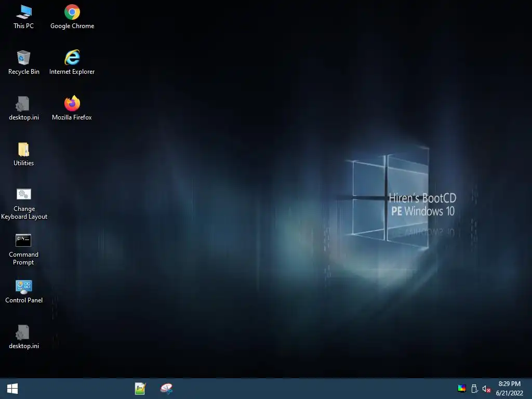Click the red snipping tool taskbar icon
The height and width of the screenshot is (399, 532).
tap(167, 389)
